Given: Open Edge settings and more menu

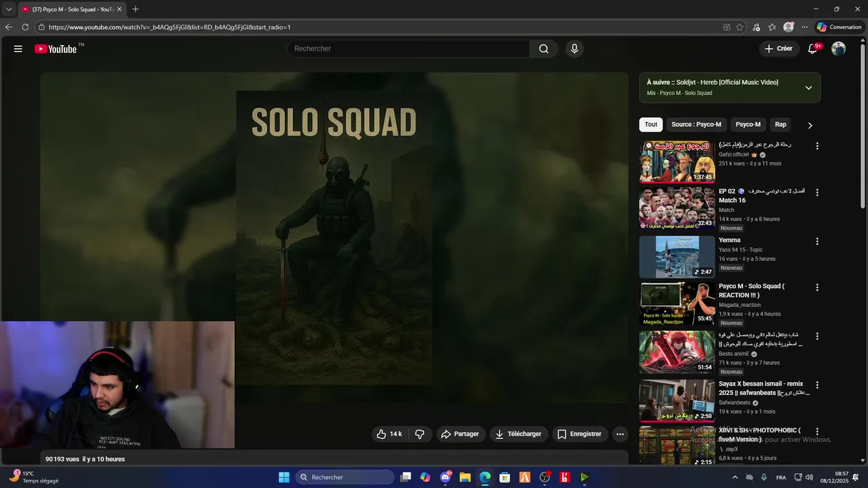Looking at the screenshot, I should click(x=804, y=27).
